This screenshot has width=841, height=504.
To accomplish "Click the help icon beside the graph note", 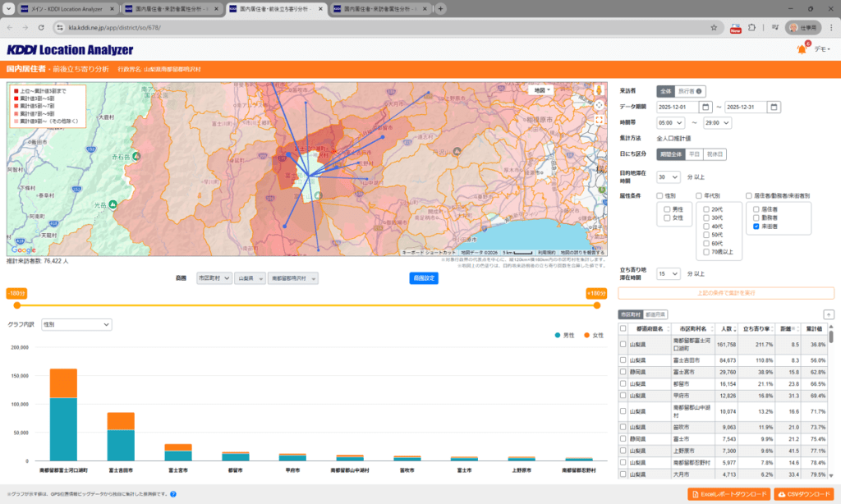I will tap(173, 494).
